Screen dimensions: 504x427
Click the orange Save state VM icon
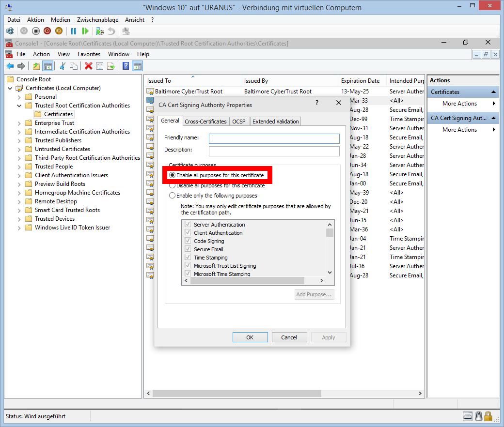coord(59,31)
